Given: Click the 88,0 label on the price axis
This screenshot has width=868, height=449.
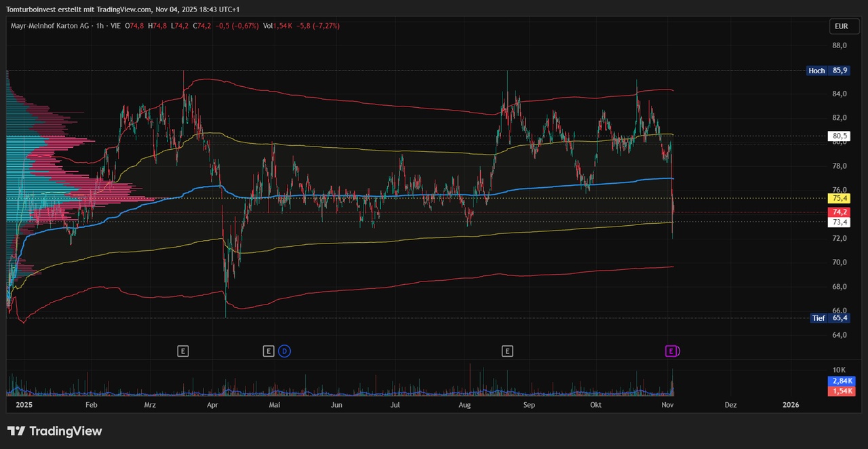Looking at the screenshot, I should tap(840, 46).
